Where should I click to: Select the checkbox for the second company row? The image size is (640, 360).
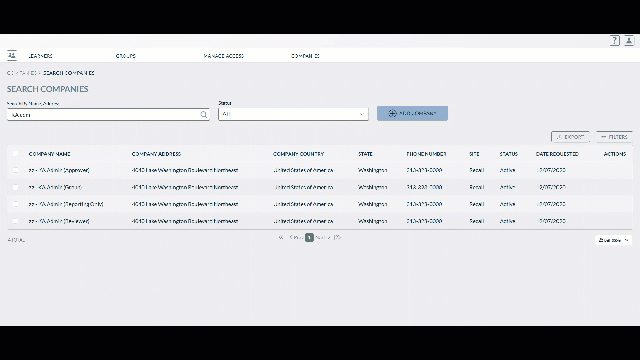click(x=16, y=187)
